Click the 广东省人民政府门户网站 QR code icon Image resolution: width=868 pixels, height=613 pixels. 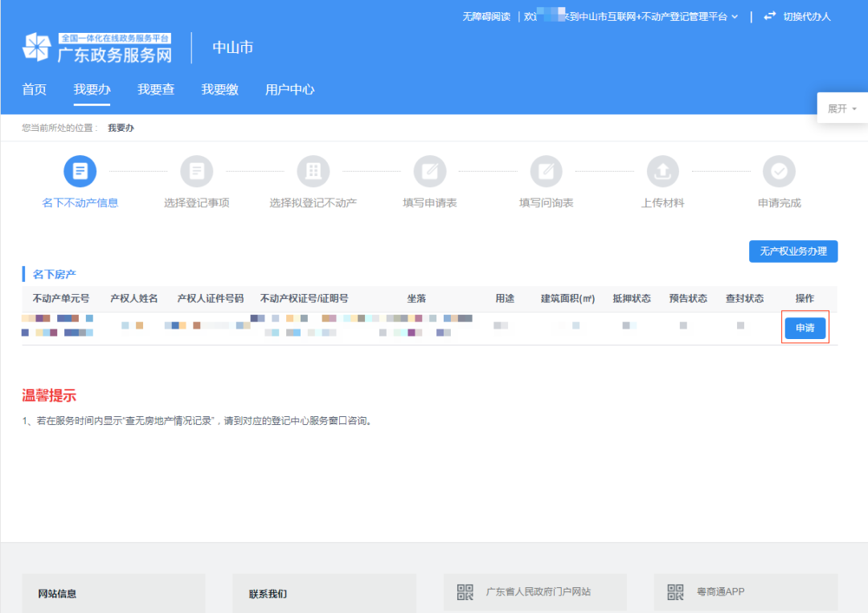(465, 592)
